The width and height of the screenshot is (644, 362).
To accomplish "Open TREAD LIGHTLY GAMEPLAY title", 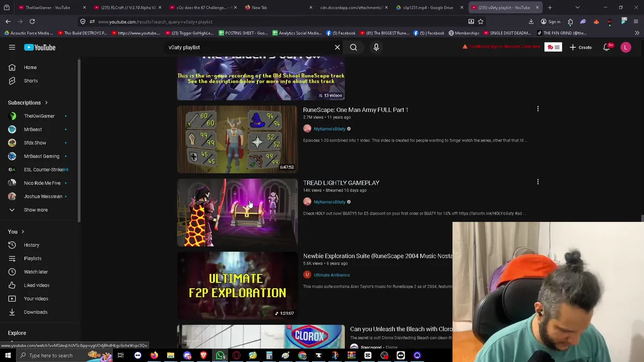I will coord(341,183).
